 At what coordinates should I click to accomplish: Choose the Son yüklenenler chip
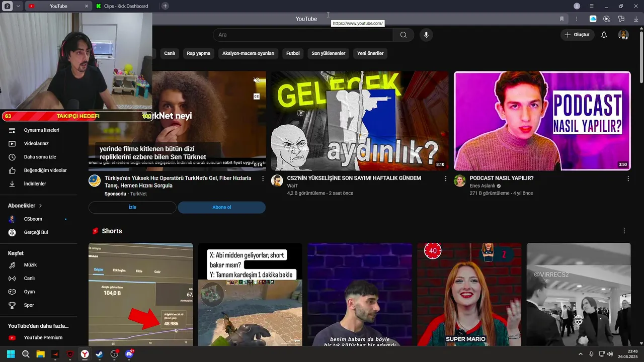tap(329, 53)
